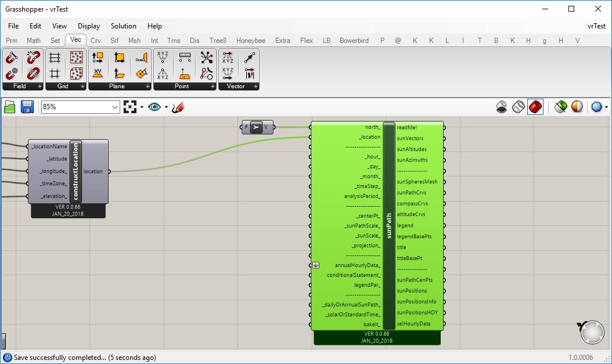
Task: Click the Plane Normal icon with upward arrow
Action: click(119, 73)
